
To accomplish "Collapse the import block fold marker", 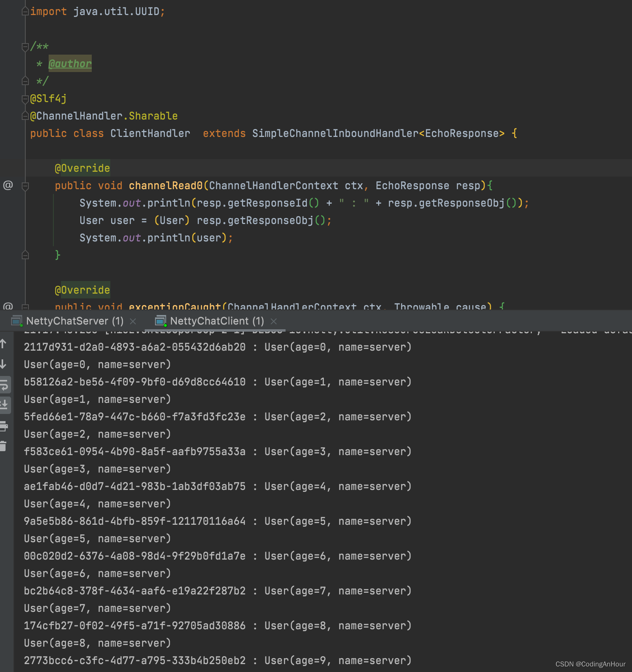I will click(25, 11).
